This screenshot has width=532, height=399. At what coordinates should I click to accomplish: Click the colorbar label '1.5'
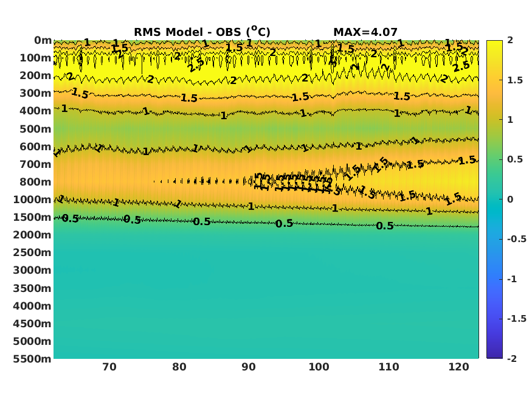[515, 80]
